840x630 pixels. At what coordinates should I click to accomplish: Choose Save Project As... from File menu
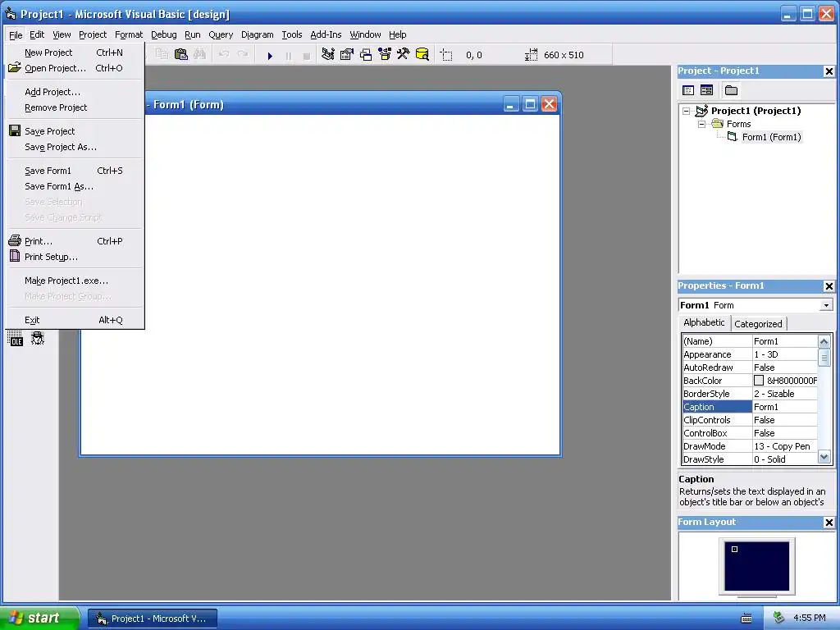tap(75, 147)
